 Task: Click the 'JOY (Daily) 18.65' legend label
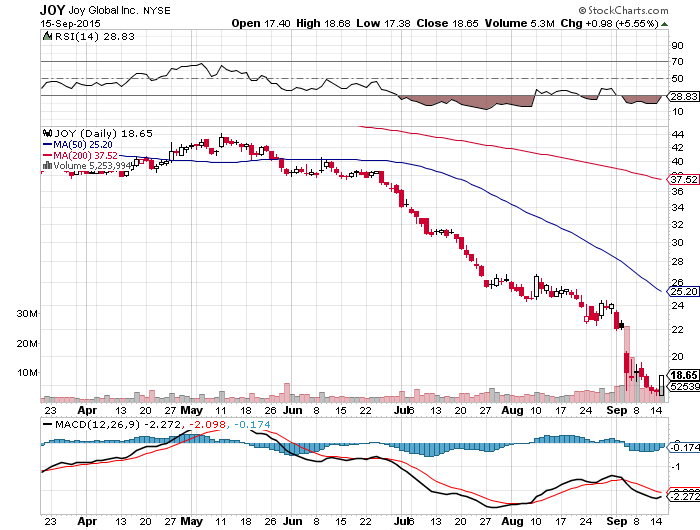(103, 133)
